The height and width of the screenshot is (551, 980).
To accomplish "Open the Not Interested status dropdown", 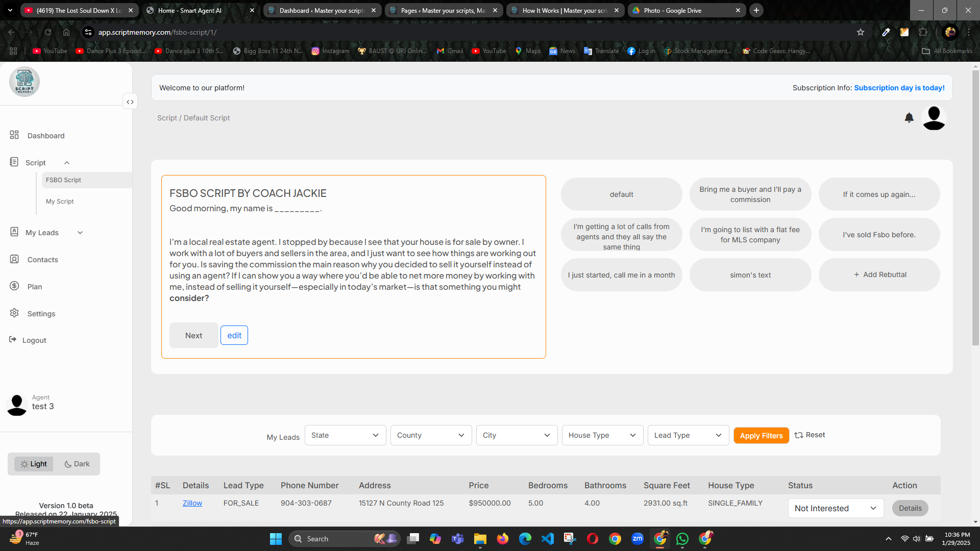I will tap(835, 508).
